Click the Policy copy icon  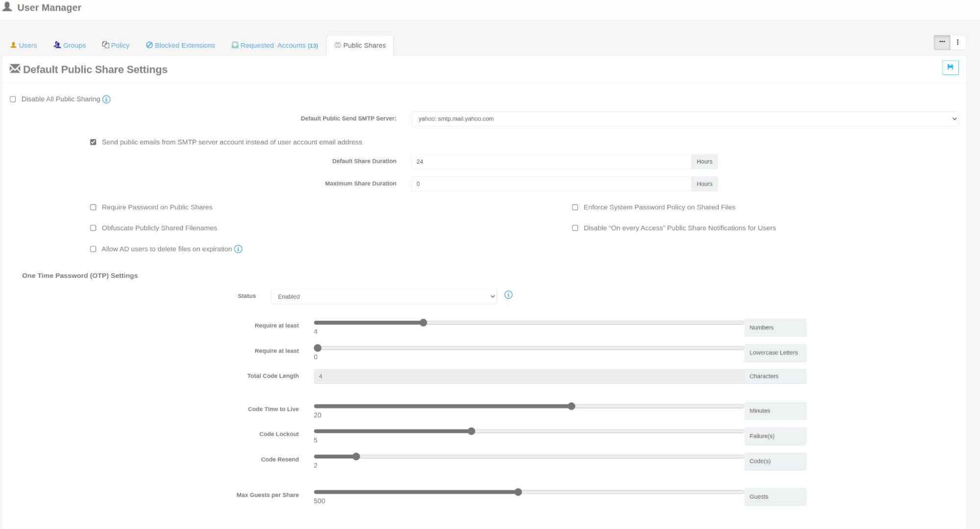point(104,44)
